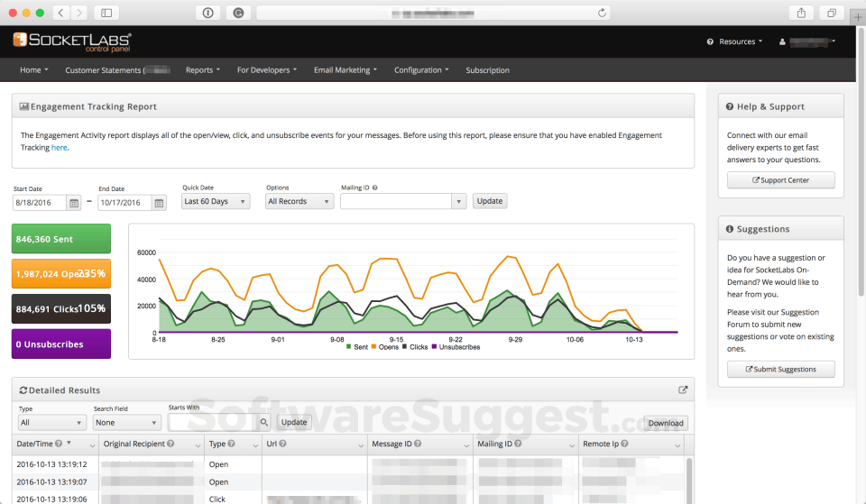
Task: Expand the Mailing ID combo box arrow
Action: (x=458, y=201)
